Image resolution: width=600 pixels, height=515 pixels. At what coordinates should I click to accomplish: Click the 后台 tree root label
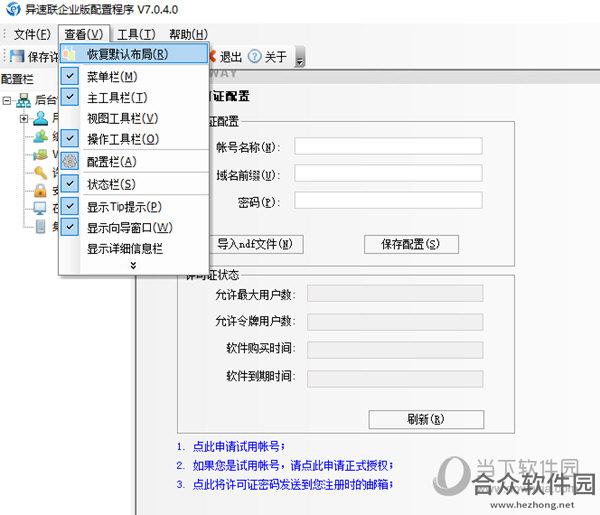tap(46, 100)
